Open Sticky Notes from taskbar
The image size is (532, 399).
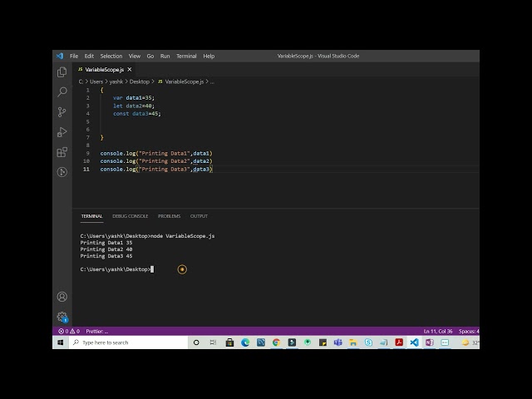[323, 342]
